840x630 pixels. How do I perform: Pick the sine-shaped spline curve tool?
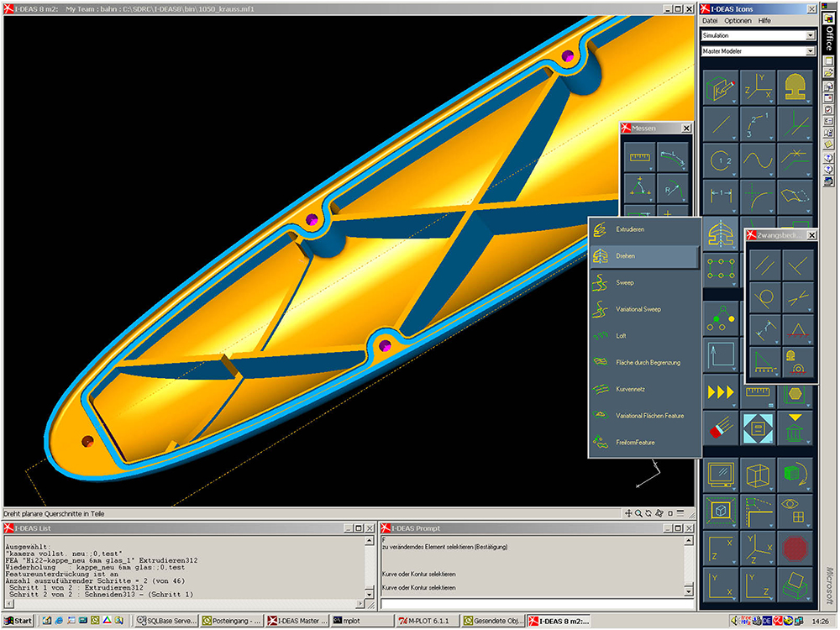point(758,160)
